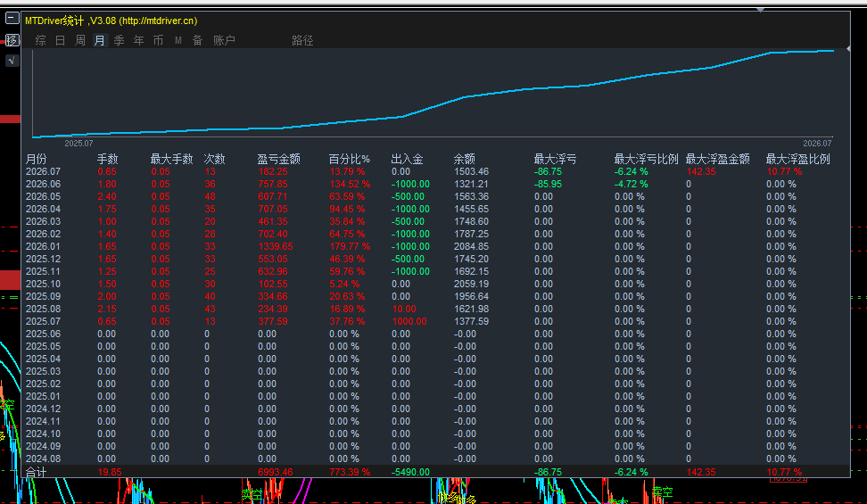Click the 余额 column header
867x504 pixels.
click(465, 160)
